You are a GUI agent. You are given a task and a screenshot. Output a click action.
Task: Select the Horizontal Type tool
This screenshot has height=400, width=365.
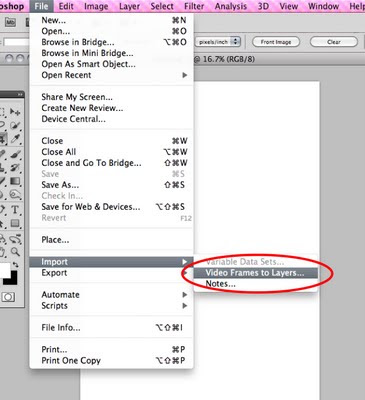click(15, 210)
